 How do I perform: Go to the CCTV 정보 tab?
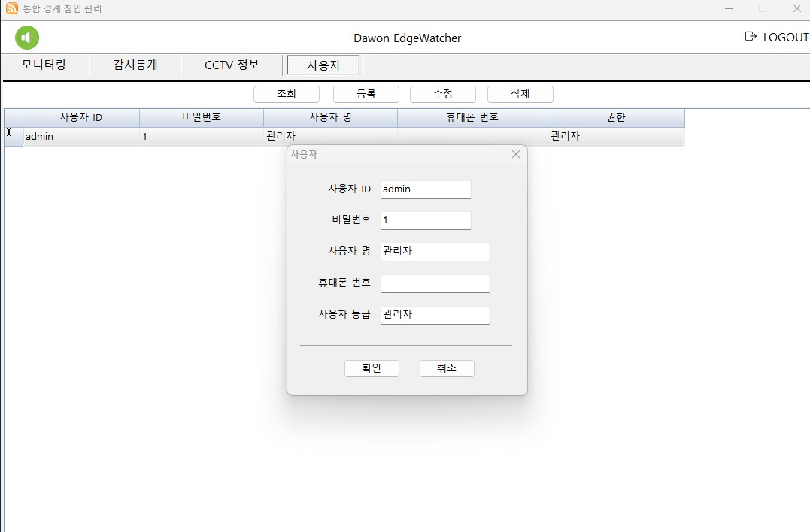(x=232, y=65)
